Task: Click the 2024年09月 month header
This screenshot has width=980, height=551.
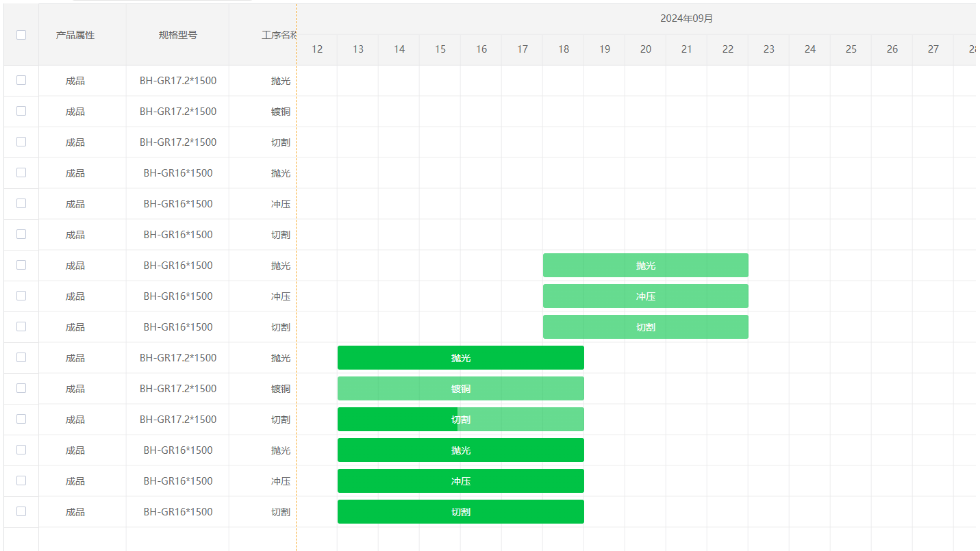Action: (x=686, y=18)
